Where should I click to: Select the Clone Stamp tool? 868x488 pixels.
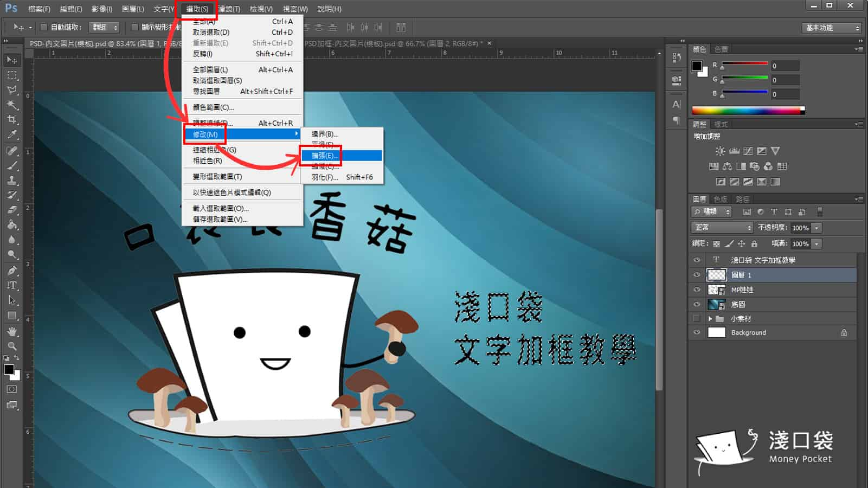click(x=12, y=181)
